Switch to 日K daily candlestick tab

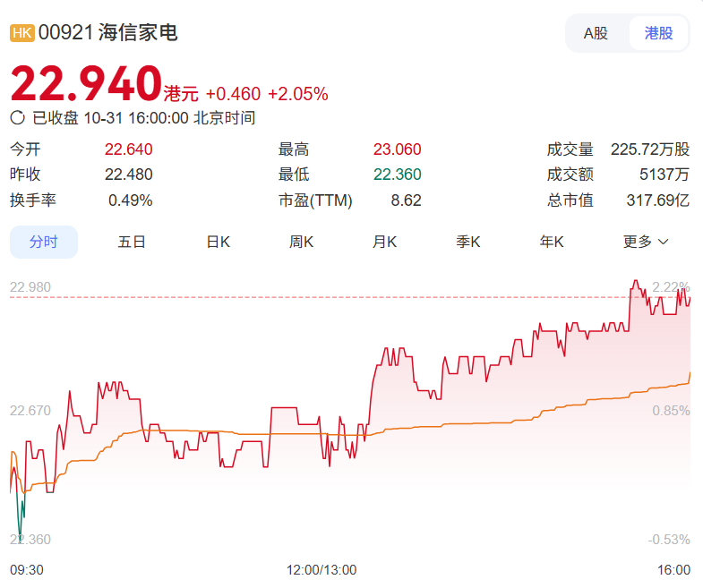tap(218, 242)
